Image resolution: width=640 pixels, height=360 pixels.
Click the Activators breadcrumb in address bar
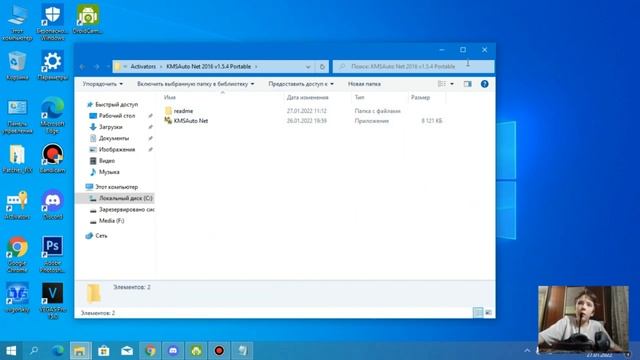[x=143, y=67]
